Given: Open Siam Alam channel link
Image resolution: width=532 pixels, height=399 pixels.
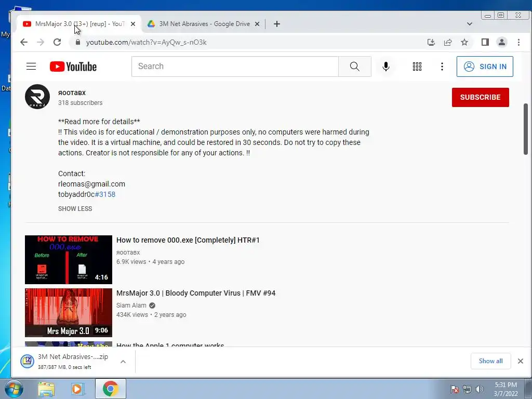Looking at the screenshot, I should [131, 305].
